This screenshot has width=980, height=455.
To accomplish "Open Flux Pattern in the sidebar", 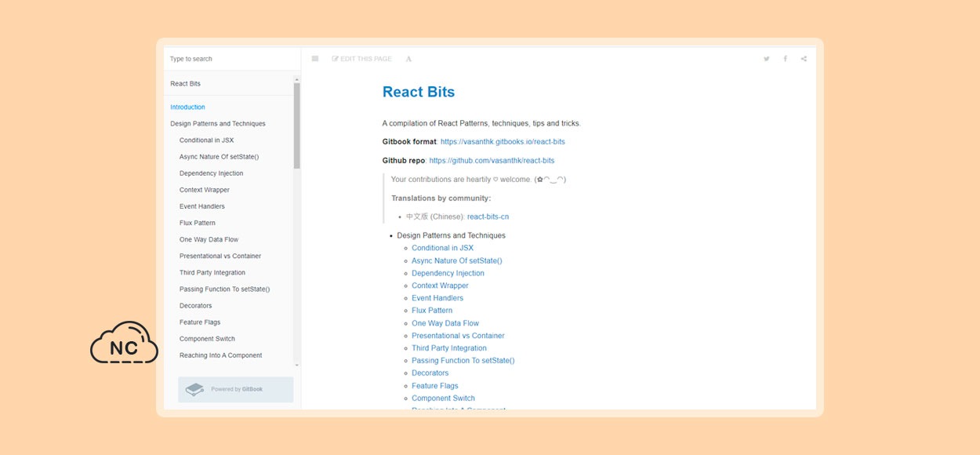I will [x=198, y=223].
